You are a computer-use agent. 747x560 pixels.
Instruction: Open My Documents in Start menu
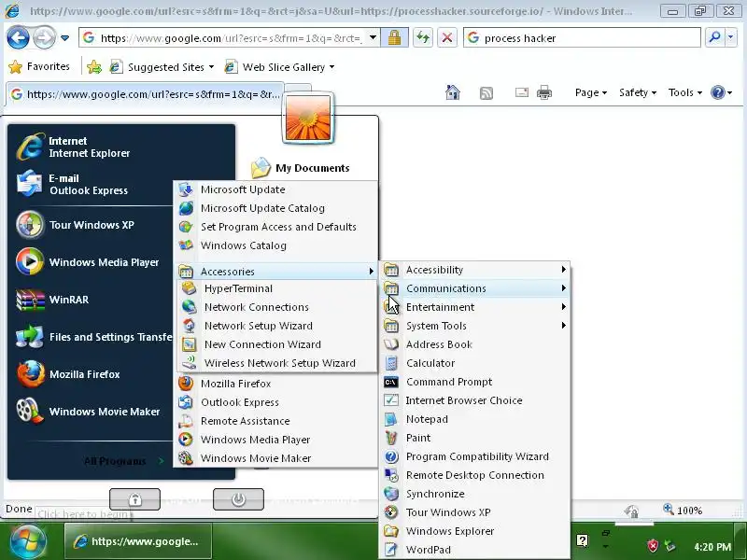(x=301, y=168)
